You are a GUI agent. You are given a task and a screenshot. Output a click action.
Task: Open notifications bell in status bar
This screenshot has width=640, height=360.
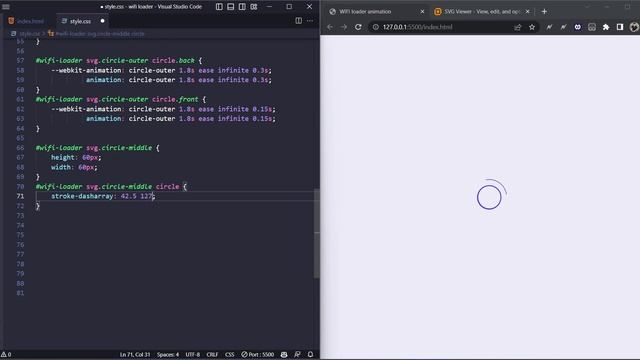click(310, 354)
